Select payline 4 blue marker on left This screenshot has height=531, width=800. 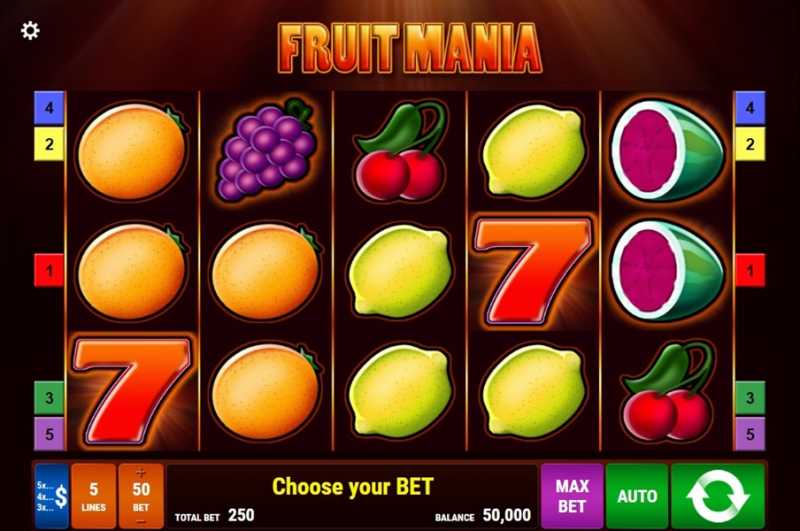(x=49, y=108)
